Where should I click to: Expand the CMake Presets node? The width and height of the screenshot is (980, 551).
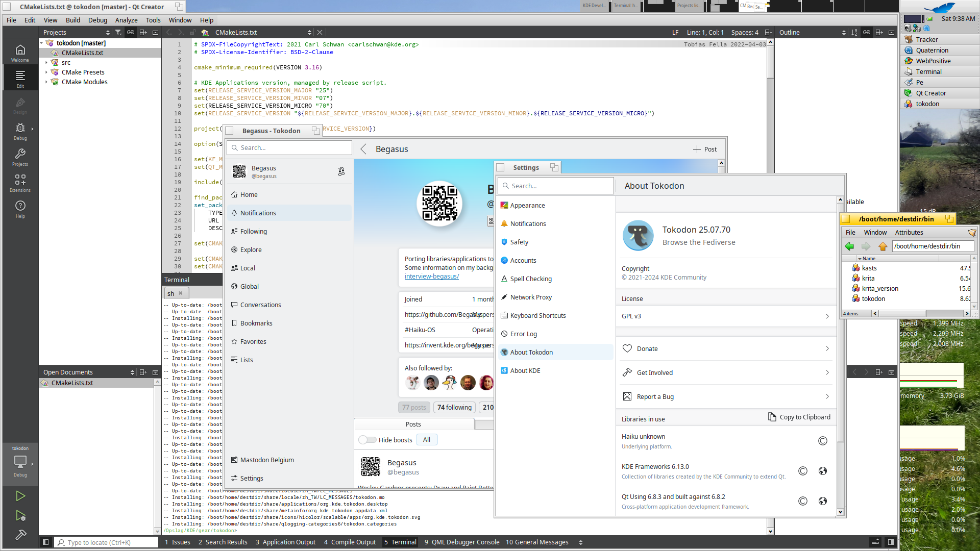tap(46, 72)
